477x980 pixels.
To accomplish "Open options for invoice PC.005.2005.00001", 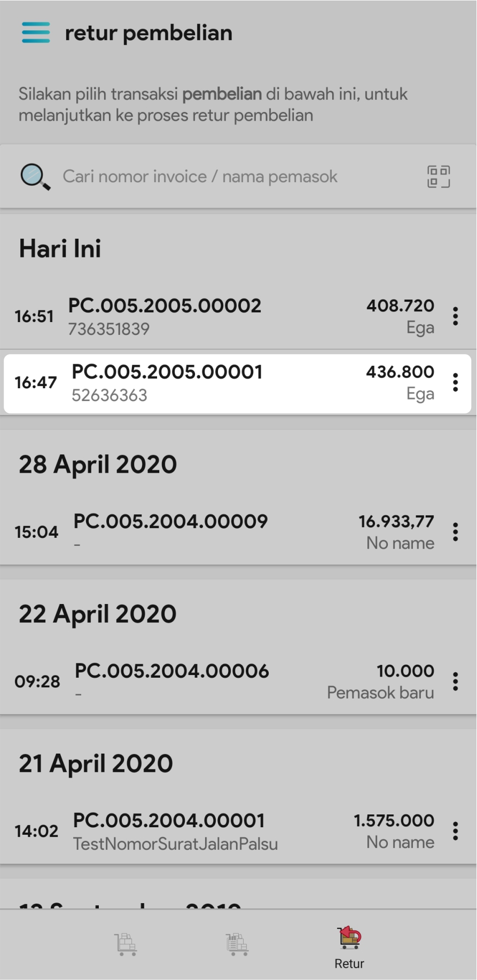I will [455, 382].
